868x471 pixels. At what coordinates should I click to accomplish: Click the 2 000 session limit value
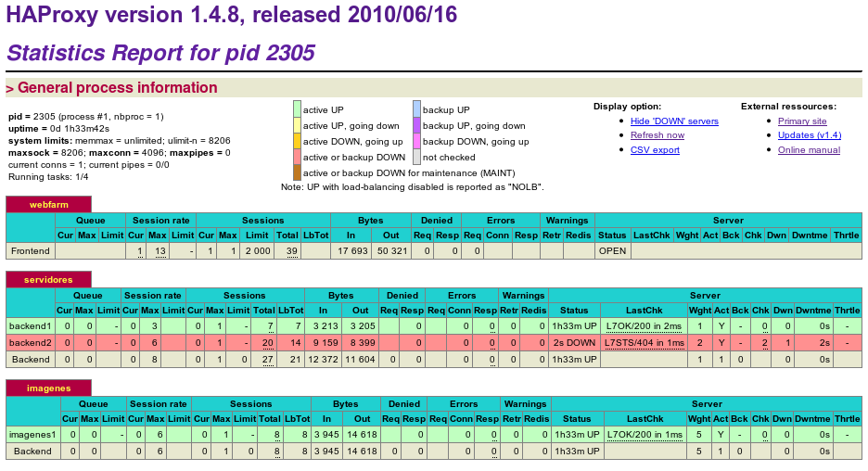[259, 250]
